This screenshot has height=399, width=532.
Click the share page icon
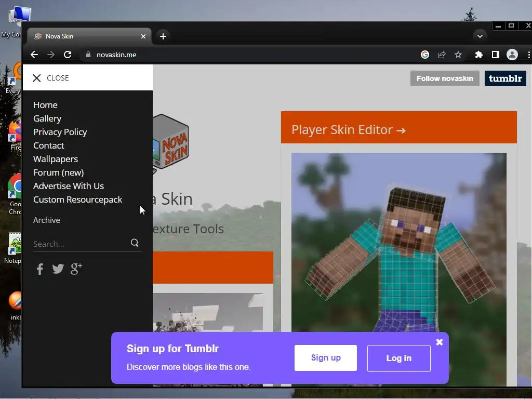click(x=442, y=55)
